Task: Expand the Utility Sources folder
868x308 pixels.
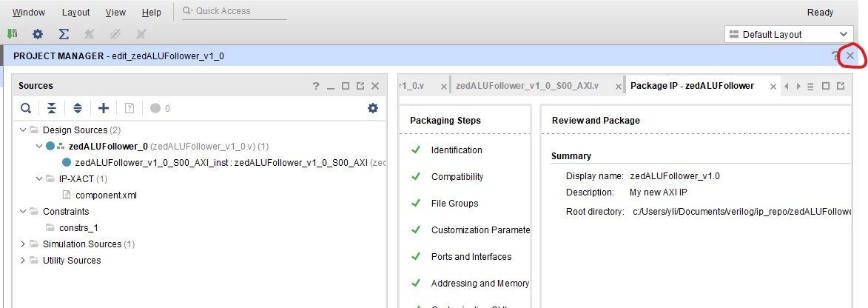Action: pos(23,261)
